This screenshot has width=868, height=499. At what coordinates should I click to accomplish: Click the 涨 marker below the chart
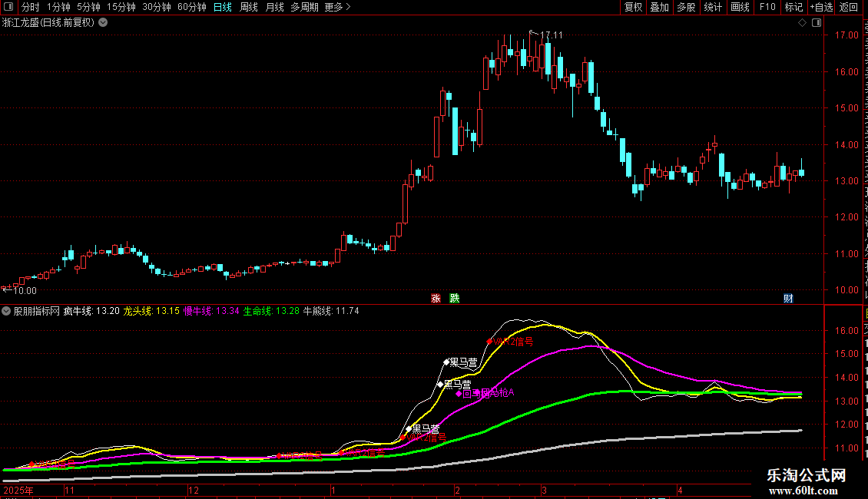point(436,298)
